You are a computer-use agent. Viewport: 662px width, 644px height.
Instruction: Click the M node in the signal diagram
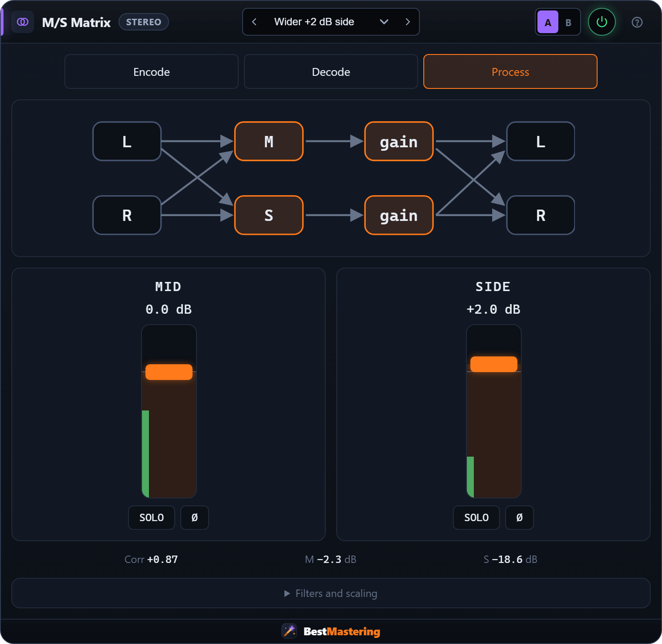(x=269, y=141)
